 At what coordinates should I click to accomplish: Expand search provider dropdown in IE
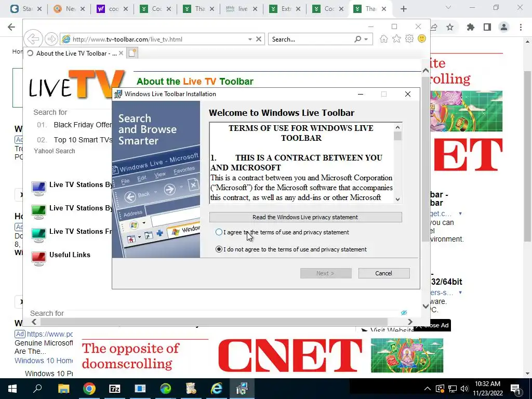[366, 39]
